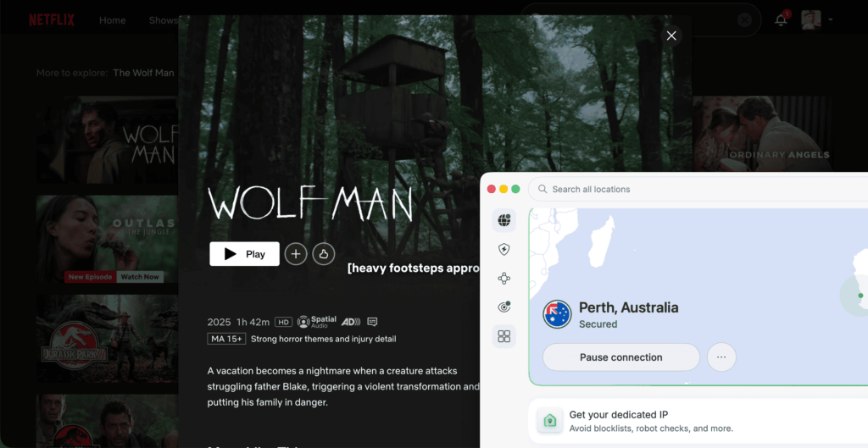This screenshot has height=448, width=868.
Task: Open Ordinary Angels thumbnail
Action: tap(762, 134)
